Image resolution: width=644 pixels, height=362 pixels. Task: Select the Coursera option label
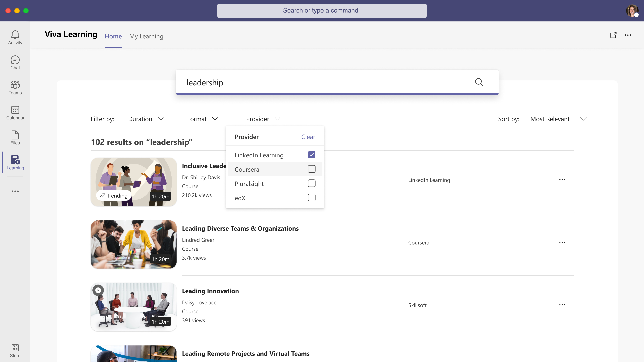tap(247, 169)
